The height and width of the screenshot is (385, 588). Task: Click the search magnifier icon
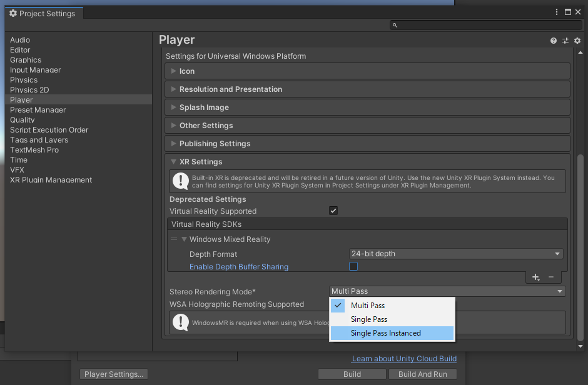click(x=394, y=25)
